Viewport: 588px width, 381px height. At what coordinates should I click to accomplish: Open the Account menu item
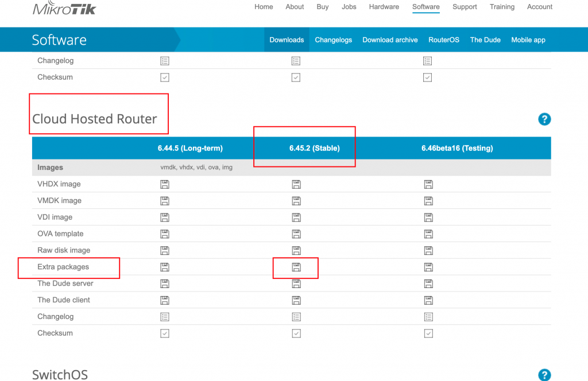tap(540, 7)
